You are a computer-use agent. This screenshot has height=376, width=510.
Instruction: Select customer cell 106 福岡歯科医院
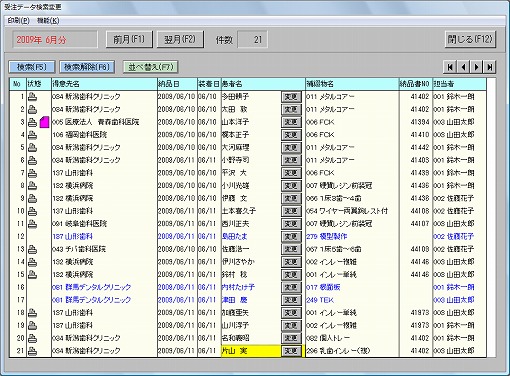pyautogui.click(x=104, y=135)
